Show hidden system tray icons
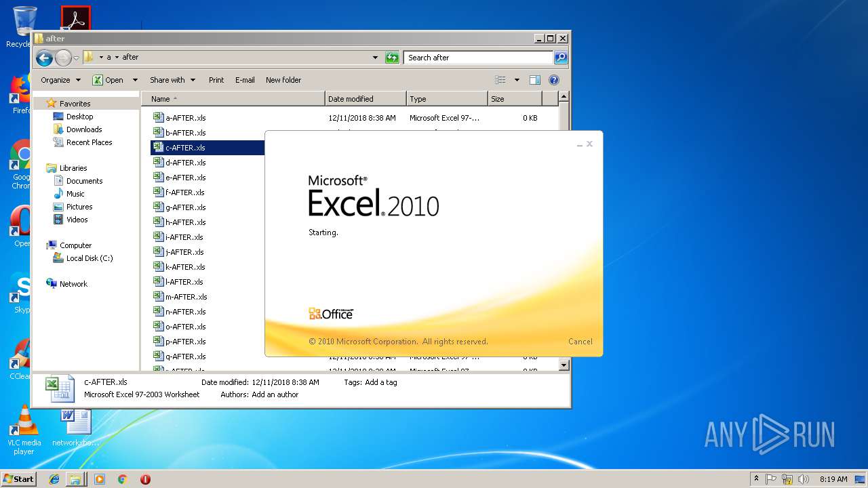Image resolution: width=868 pixels, height=488 pixels. (756, 479)
